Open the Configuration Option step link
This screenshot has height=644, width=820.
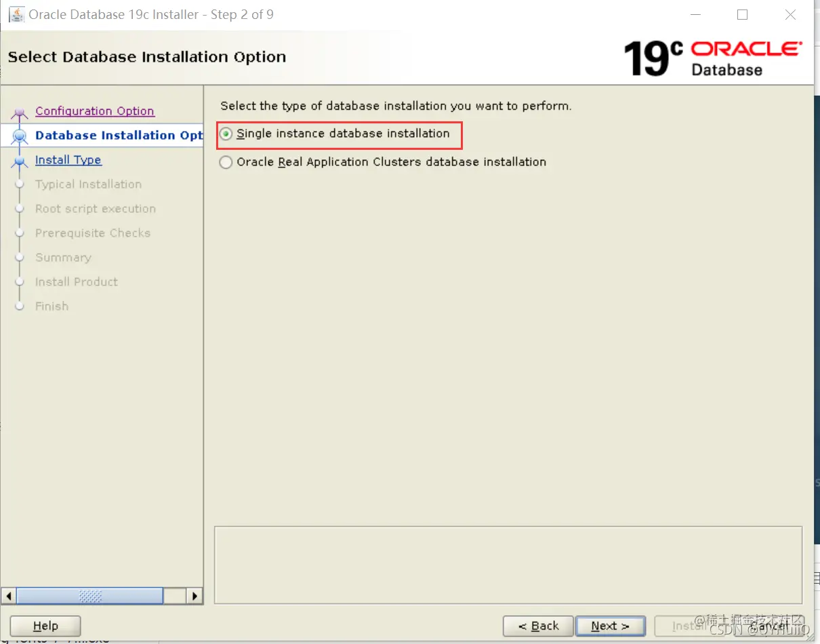coord(95,111)
